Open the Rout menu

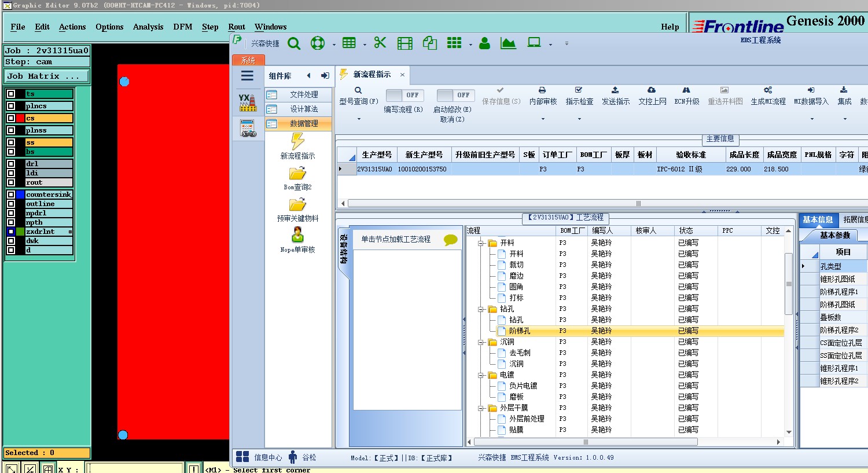coord(237,27)
